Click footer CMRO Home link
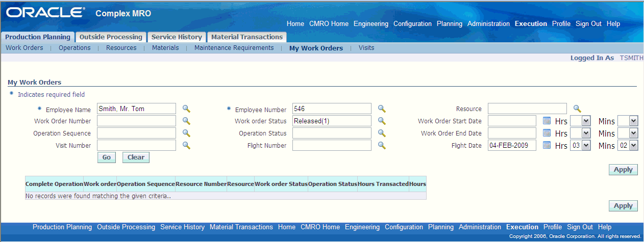 coord(320,227)
